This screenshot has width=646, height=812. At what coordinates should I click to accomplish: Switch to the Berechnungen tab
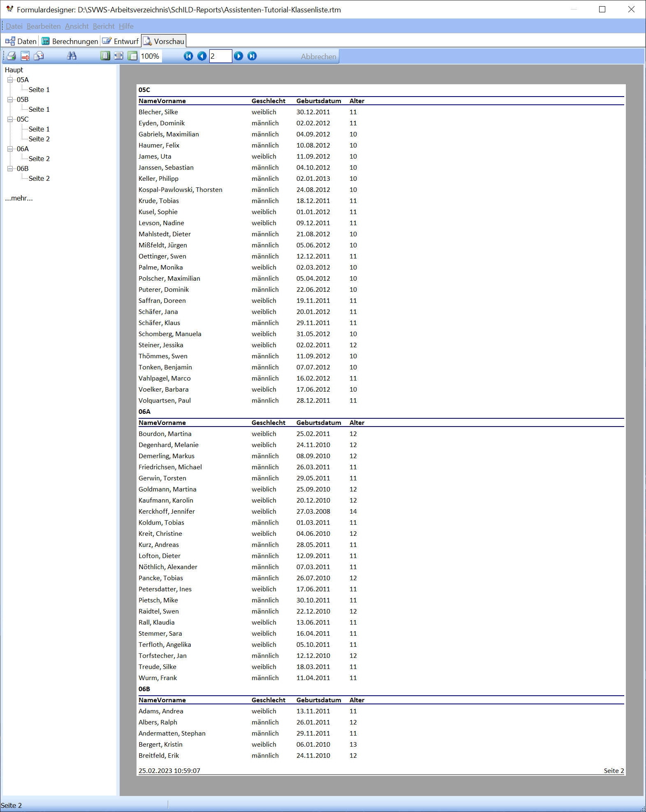70,41
